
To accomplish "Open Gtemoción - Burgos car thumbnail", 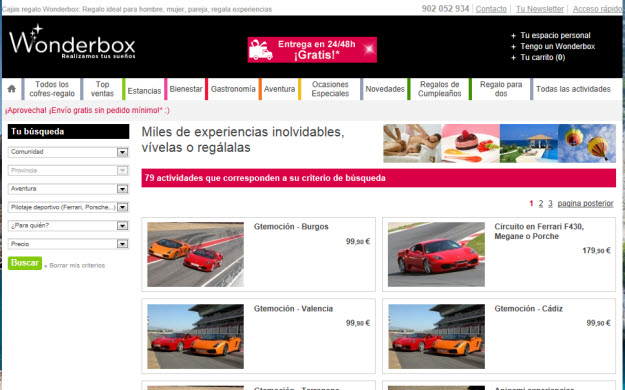I will point(195,254).
